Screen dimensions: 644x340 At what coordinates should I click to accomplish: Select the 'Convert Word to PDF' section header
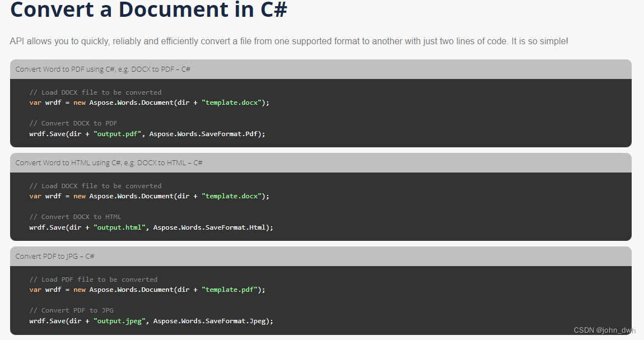102,69
